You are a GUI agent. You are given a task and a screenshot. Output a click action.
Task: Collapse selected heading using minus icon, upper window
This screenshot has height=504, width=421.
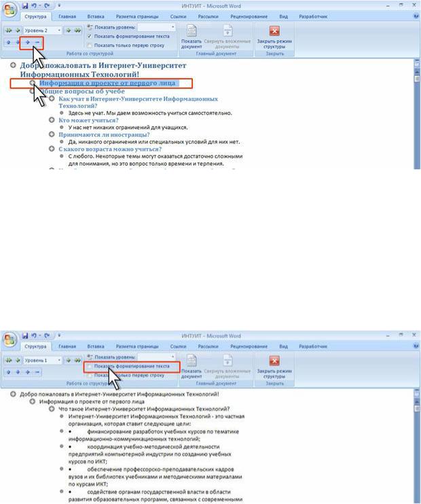click(x=37, y=42)
